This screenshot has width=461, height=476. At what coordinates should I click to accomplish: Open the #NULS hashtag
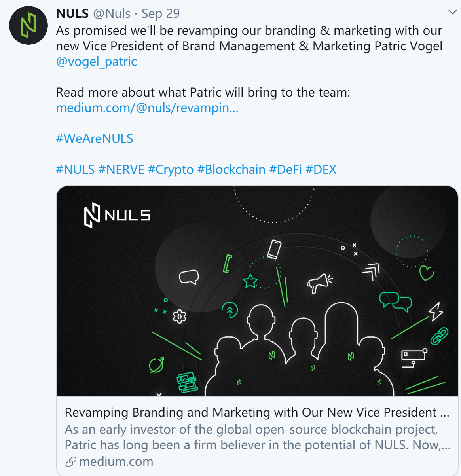tap(75, 169)
